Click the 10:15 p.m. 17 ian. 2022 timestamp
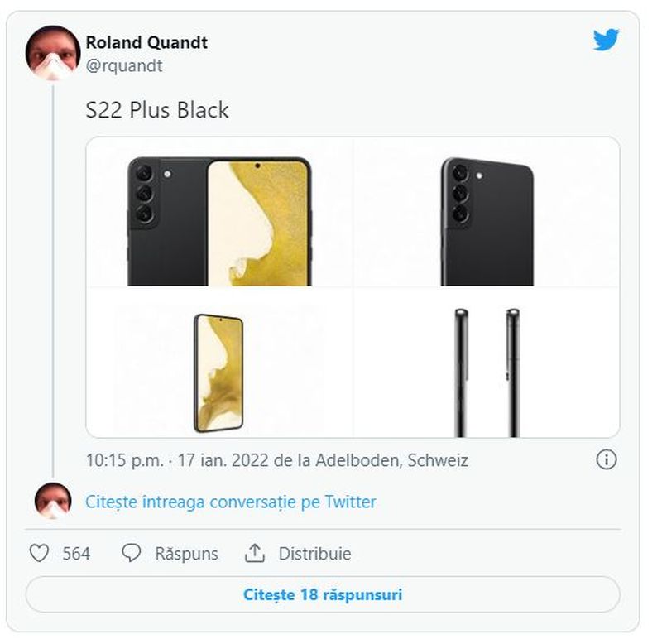This screenshot has width=662, height=644. pyautogui.click(x=175, y=460)
